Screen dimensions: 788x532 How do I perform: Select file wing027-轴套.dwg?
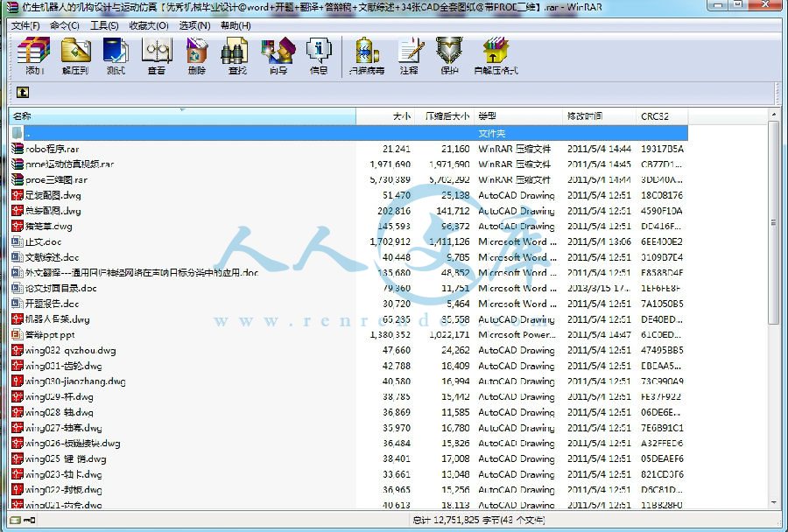click(x=64, y=428)
